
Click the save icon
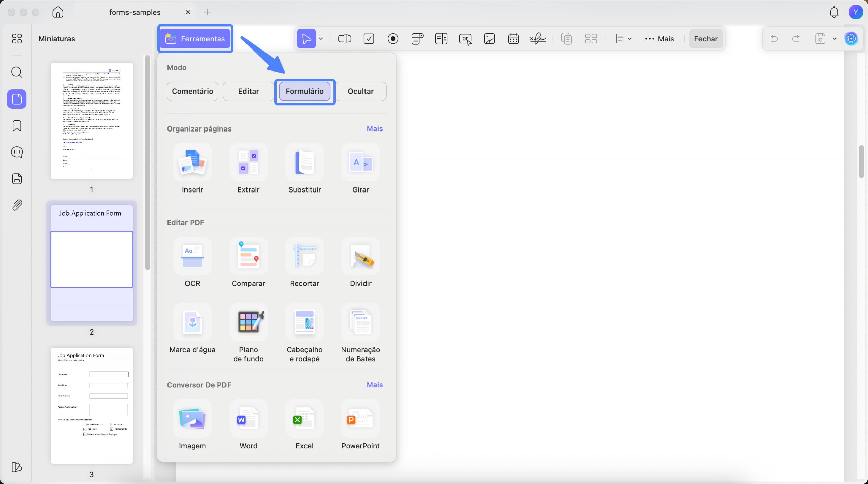click(820, 38)
